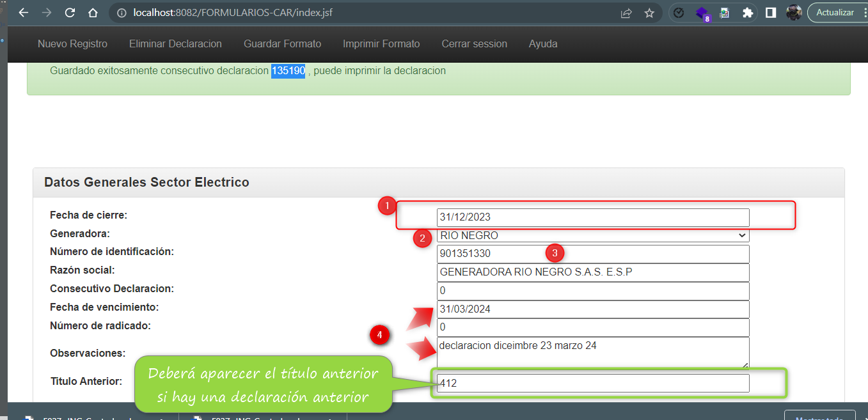Image resolution: width=868 pixels, height=420 pixels.
Task: Choose Imprimir Formato from the navigation bar
Action: [381, 44]
